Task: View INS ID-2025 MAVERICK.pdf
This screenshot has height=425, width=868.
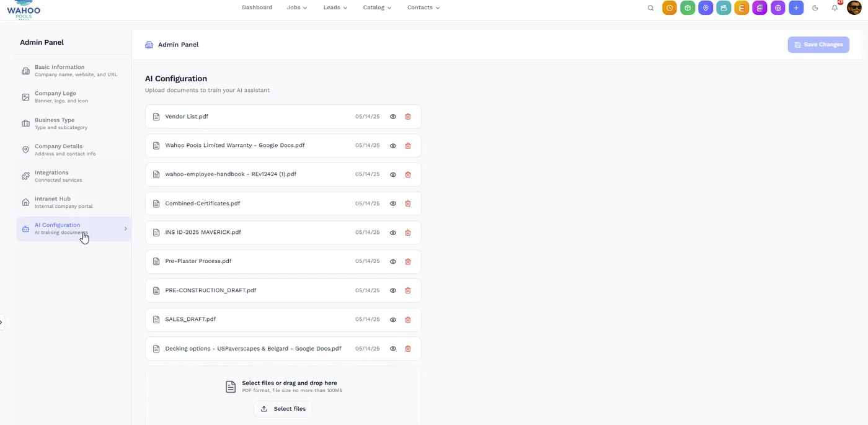Action: (393, 233)
